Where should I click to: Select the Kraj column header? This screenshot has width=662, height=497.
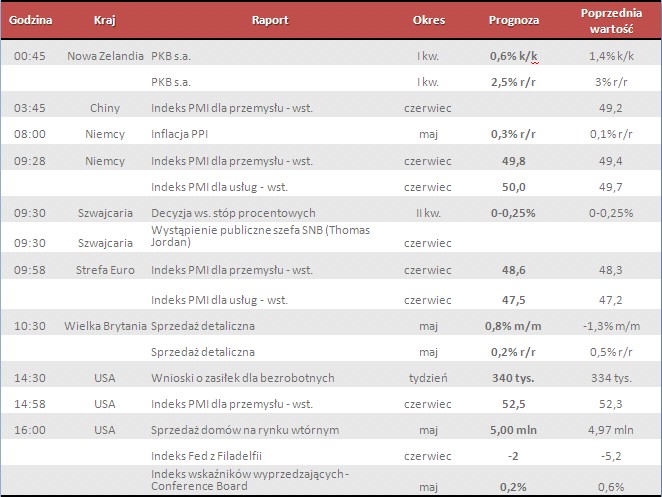point(104,20)
